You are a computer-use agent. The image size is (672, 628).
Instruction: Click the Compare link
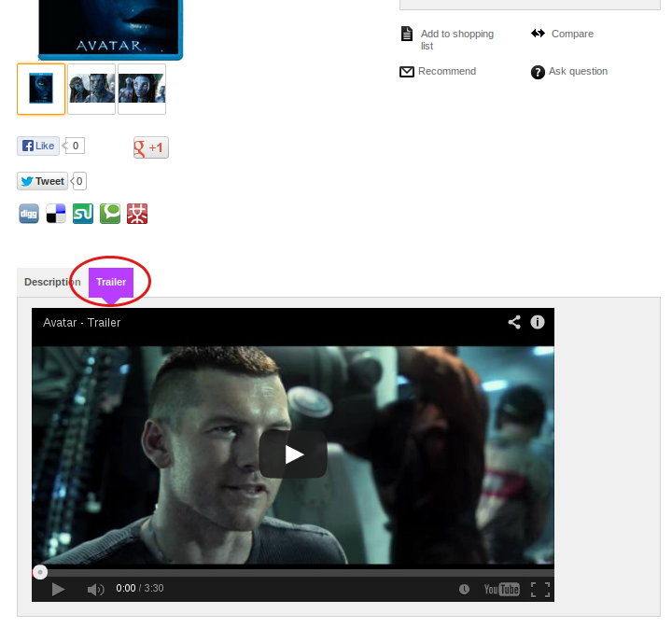(x=572, y=34)
